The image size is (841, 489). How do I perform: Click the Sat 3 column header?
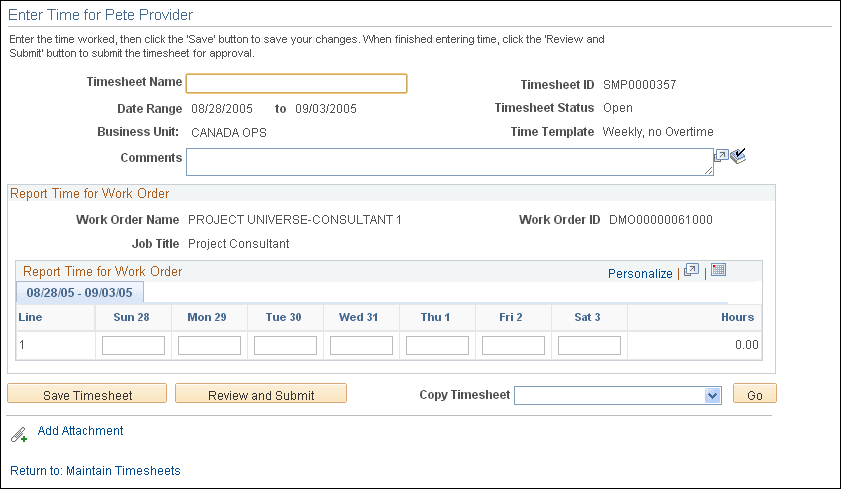587,317
